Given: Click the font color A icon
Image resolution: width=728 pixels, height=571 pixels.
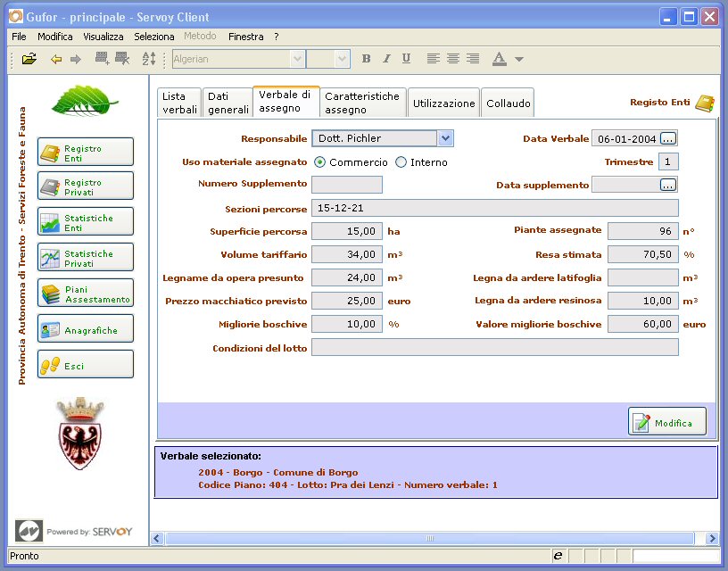Looking at the screenshot, I should (499, 59).
